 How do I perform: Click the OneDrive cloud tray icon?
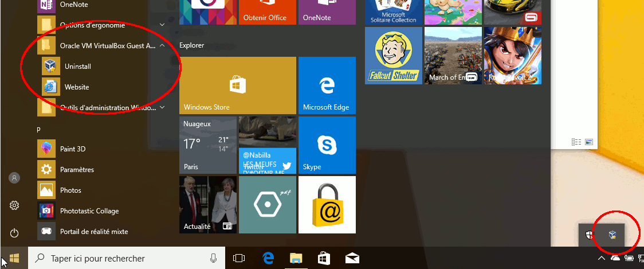pos(615,258)
